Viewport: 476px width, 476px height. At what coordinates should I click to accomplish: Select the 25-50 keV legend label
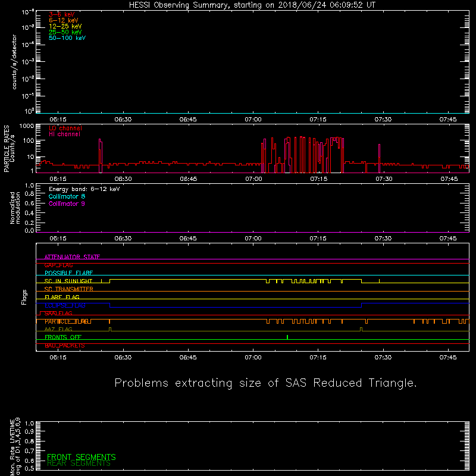tap(65, 32)
